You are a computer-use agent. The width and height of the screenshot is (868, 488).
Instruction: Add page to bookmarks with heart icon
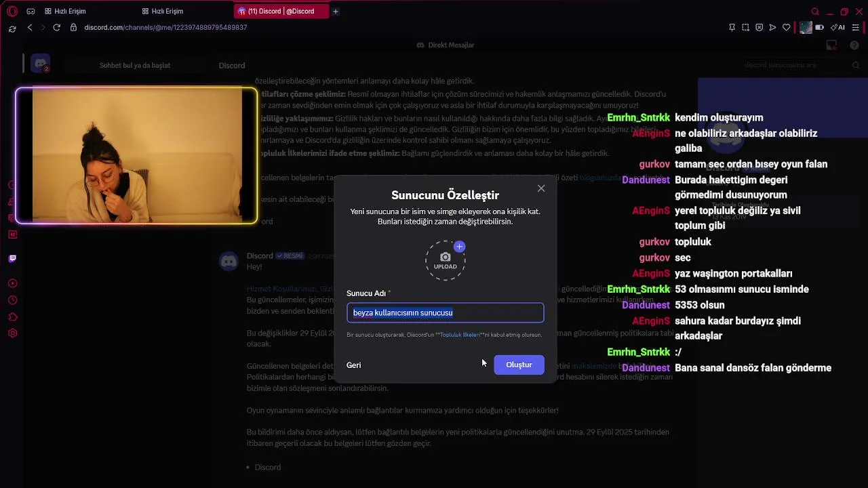click(x=786, y=28)
